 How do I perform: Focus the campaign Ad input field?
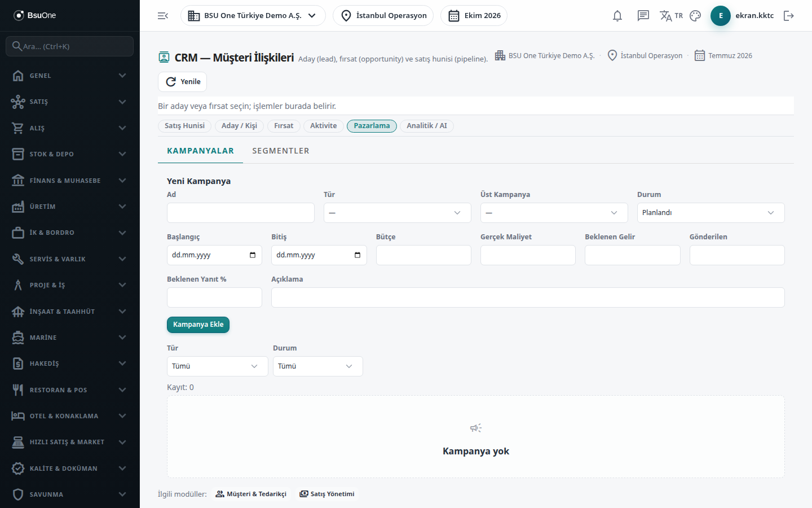click(241, 213)
